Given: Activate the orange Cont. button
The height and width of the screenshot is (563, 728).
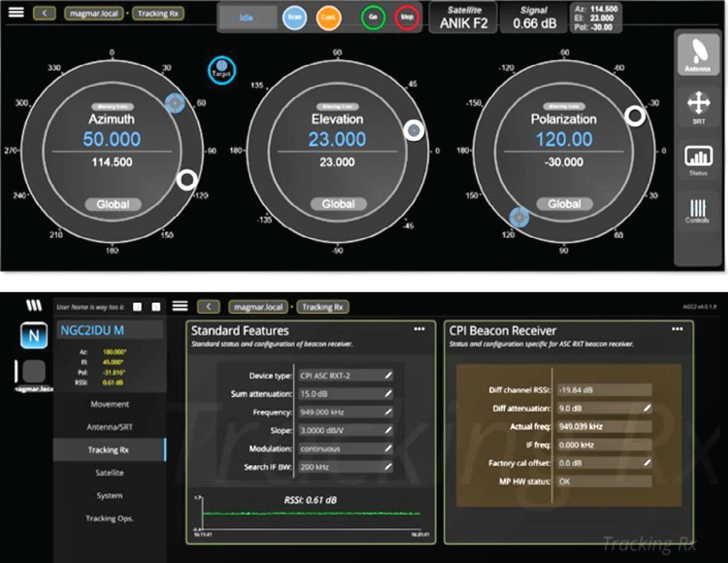Looking at the screenshot, I should [x=328, y=17].
